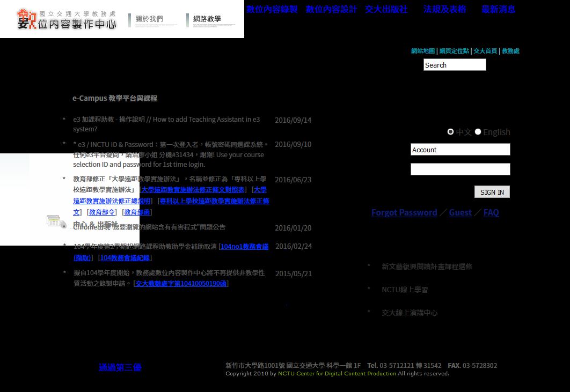Screen dimensions: 570x392
Task: Open 數位內容設計 in top navigation
Action: point(331,9)
